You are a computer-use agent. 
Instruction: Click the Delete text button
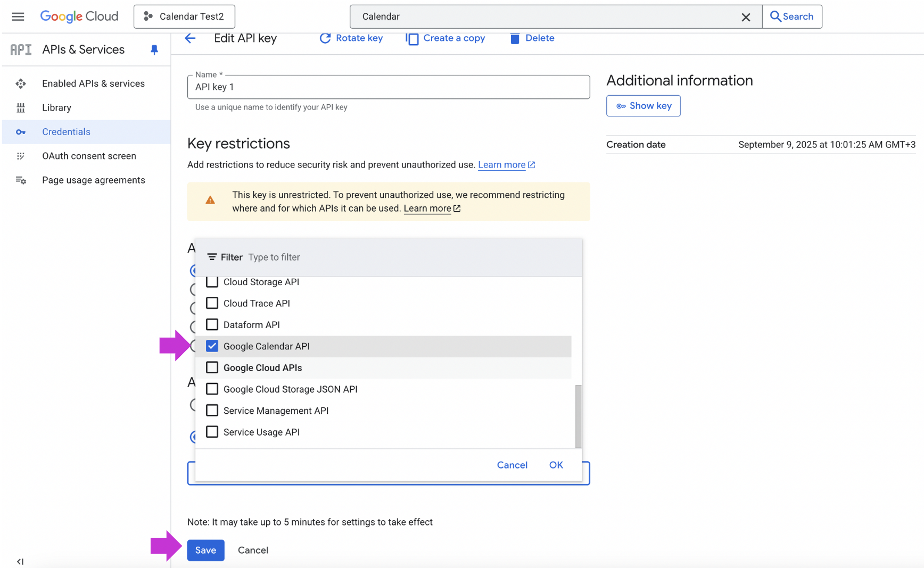click(x=540, y=38)
